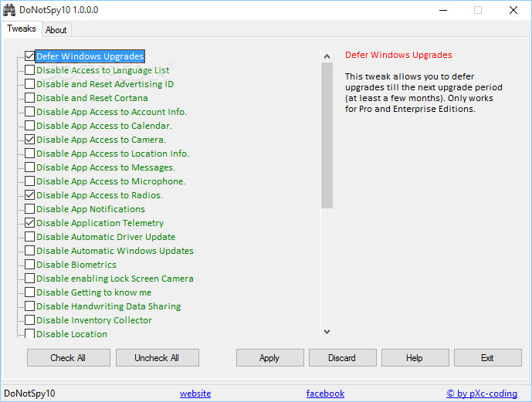Select Disable Handwriting Data Sharing entry

(109, 306)
